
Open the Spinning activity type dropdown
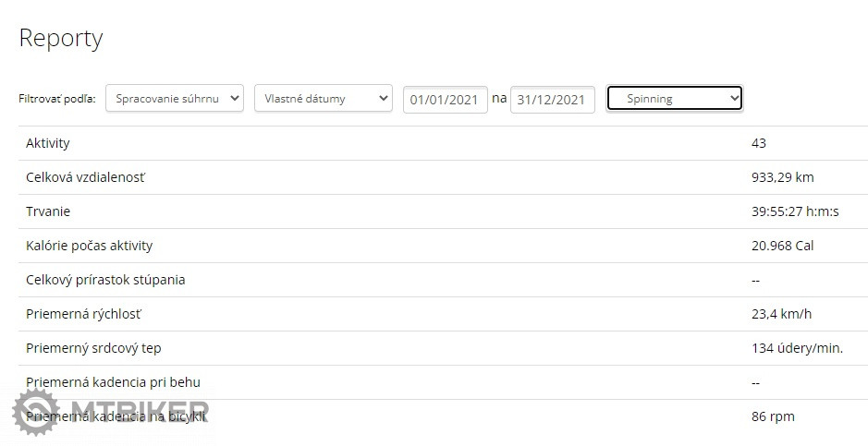click(x=674, y=98)
